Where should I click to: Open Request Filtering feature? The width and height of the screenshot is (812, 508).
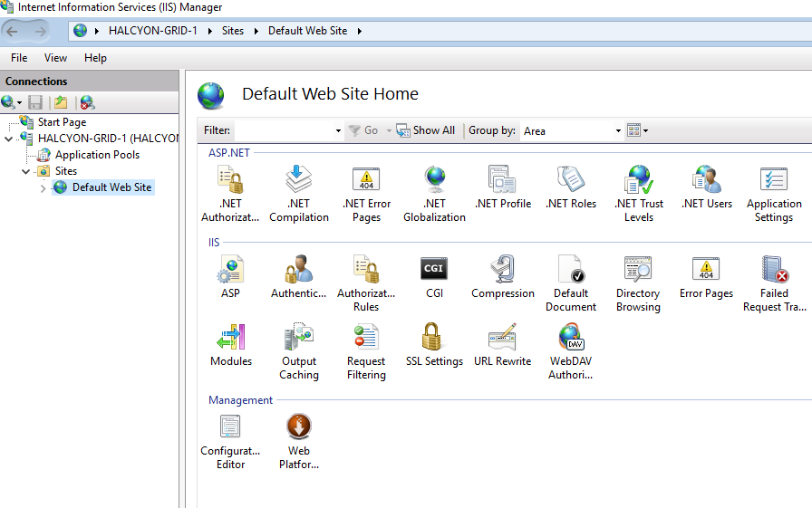[366, 350]
